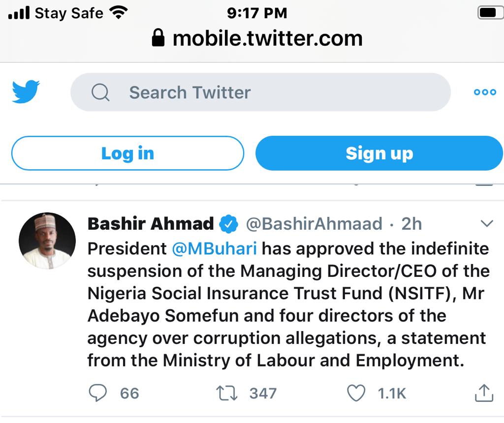Tap the mobile.twitter.com address bar

pos(267,39)
